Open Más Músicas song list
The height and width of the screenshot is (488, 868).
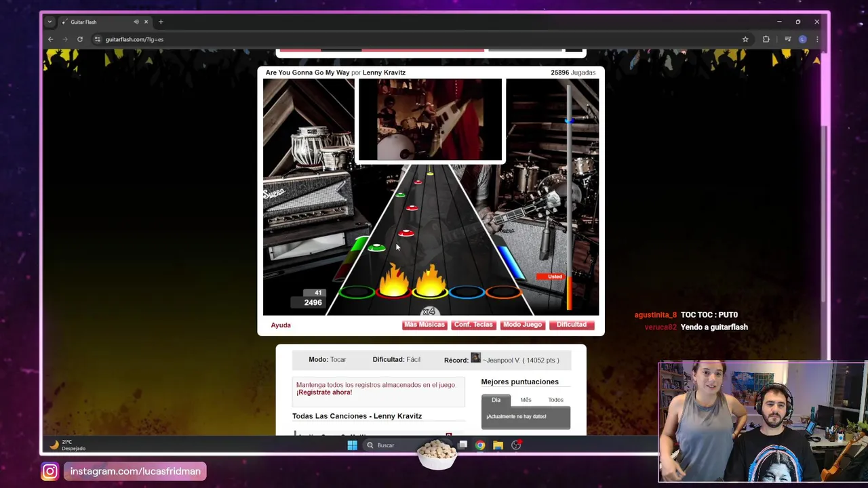click(424, 325)
